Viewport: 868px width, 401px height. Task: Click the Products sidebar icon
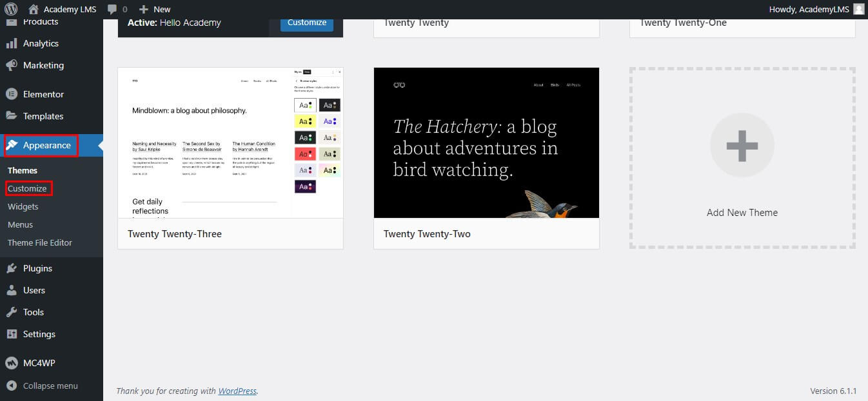coord(12,22)
